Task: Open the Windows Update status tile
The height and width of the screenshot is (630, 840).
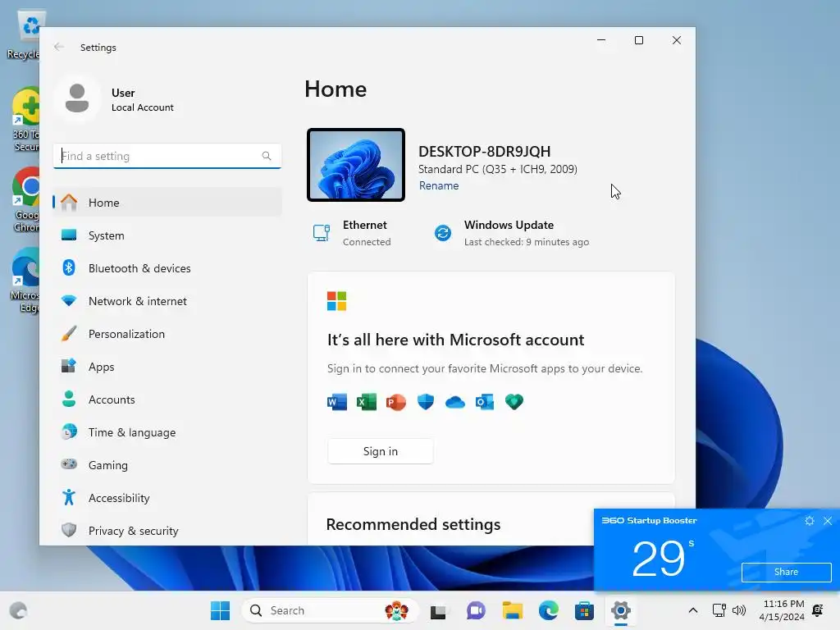Action: pyautogui.click(x=511, y=233)
